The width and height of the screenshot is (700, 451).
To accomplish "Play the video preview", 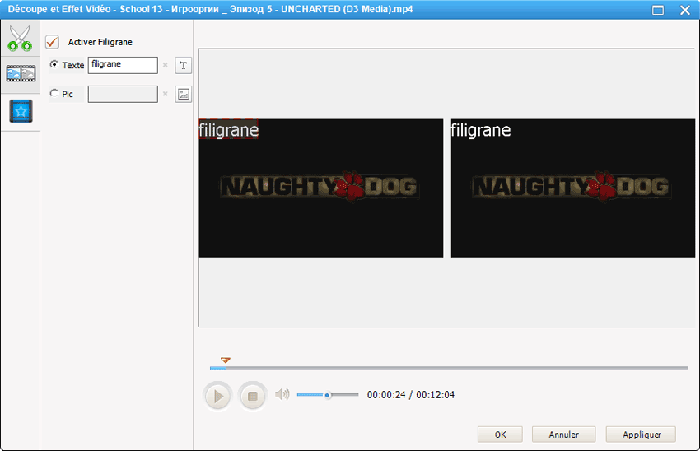I will pyautogui.click(x=217, y=396).
